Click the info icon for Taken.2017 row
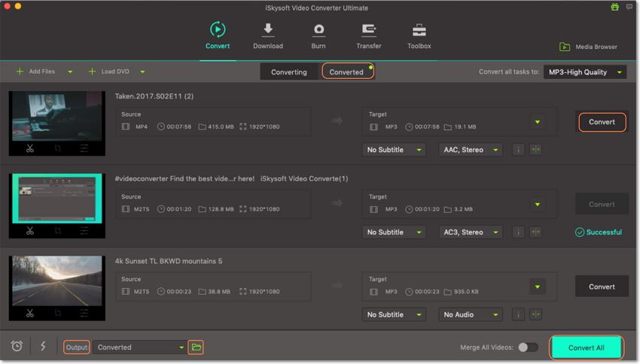The width and height of the screenshot is (640, 364). pyautogui.click(x=518, y=150)
